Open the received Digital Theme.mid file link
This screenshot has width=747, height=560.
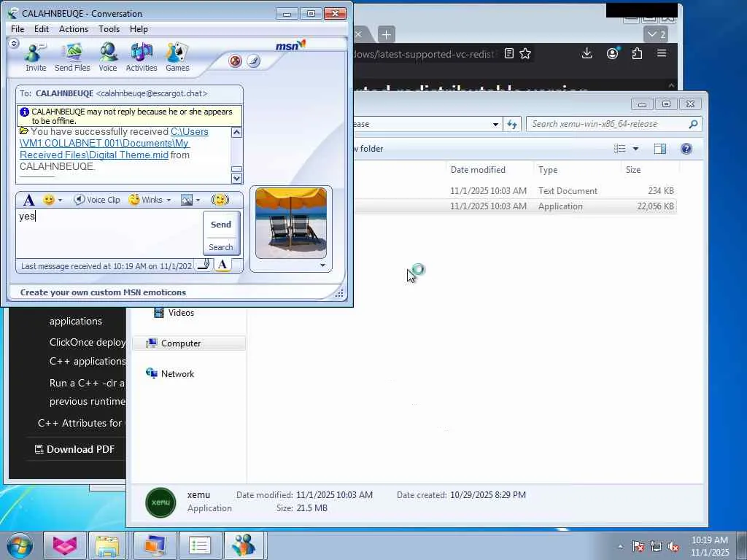point(115,144)
